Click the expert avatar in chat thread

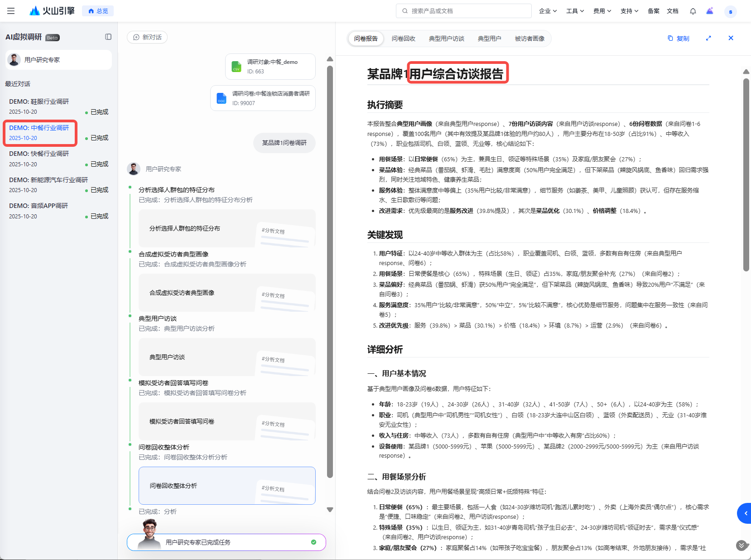(134, 169)
